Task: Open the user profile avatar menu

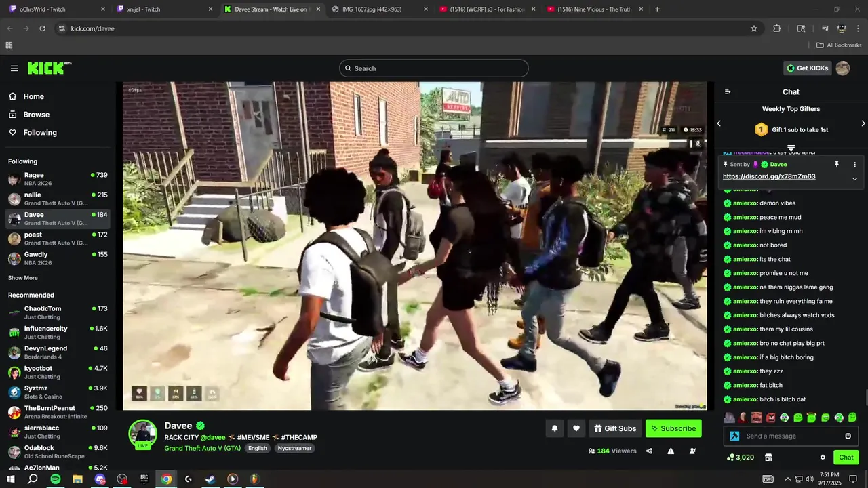Action: tap(843, 68)
